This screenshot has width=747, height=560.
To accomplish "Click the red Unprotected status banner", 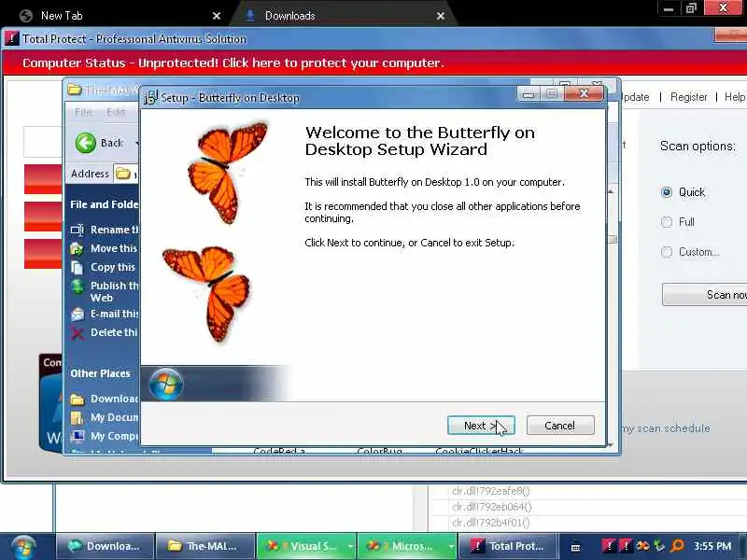I will pos(374,63).
